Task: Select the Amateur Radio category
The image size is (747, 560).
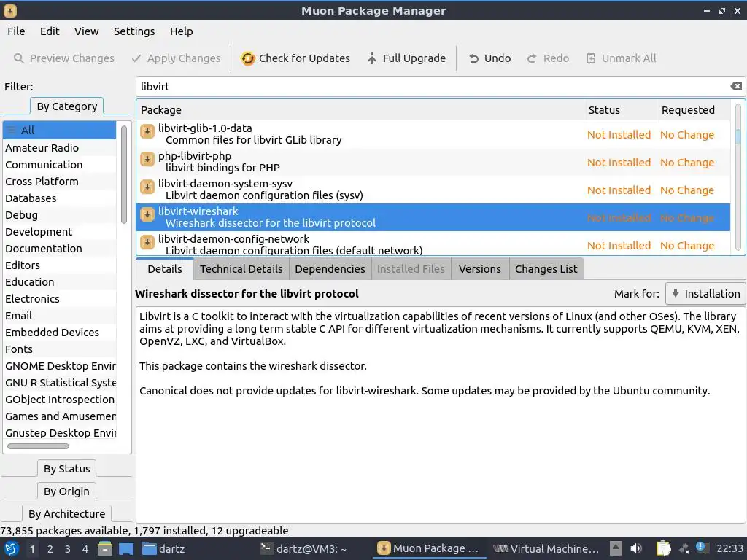Action: pyautogui.click(x=60, y=147)
